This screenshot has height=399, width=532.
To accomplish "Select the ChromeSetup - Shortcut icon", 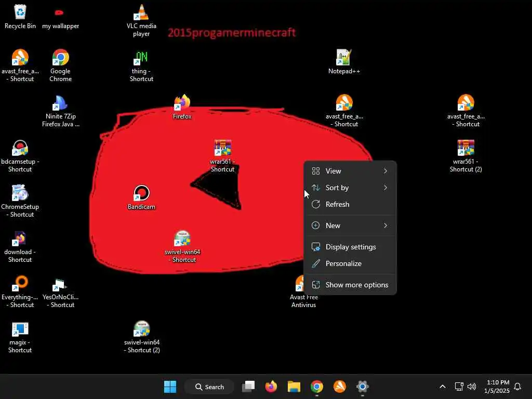I will point(20,201).
